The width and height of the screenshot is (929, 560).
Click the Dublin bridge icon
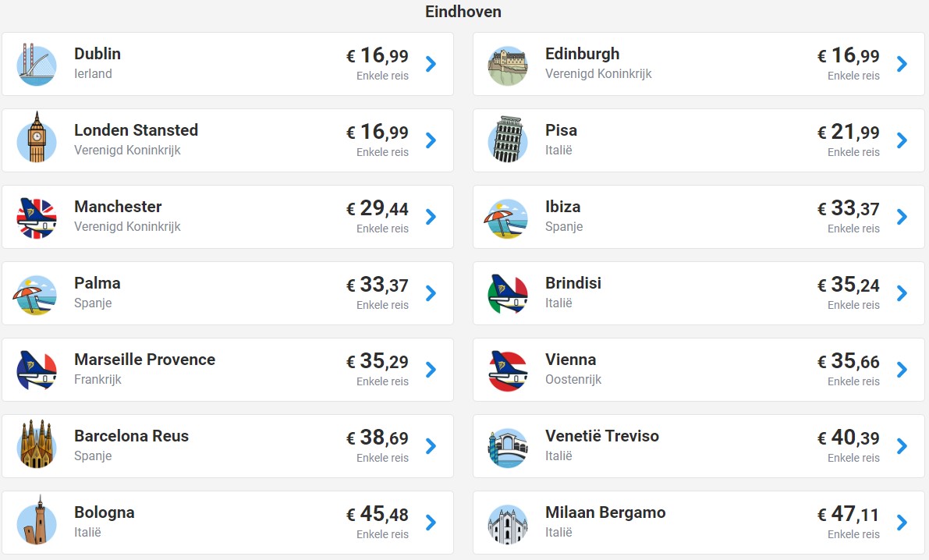pos(37,65)
